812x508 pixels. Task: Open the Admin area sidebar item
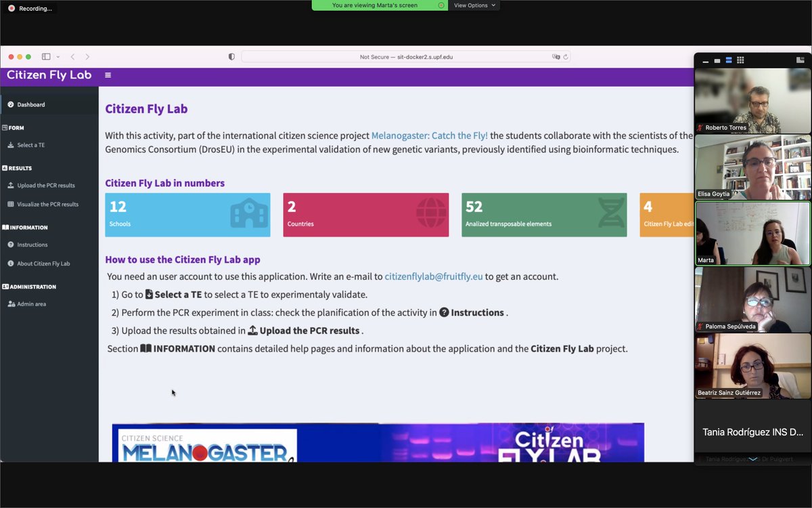click(49, 304)
